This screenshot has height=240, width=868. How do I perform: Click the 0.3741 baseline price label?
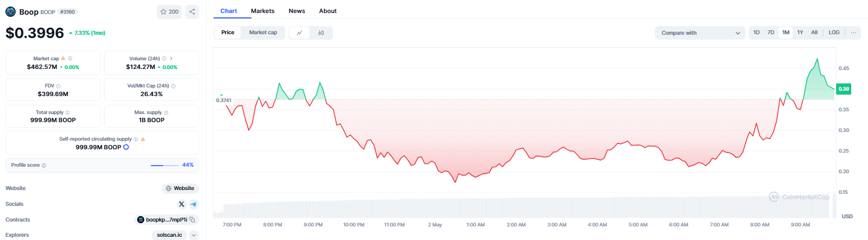(x=223, y=100)
